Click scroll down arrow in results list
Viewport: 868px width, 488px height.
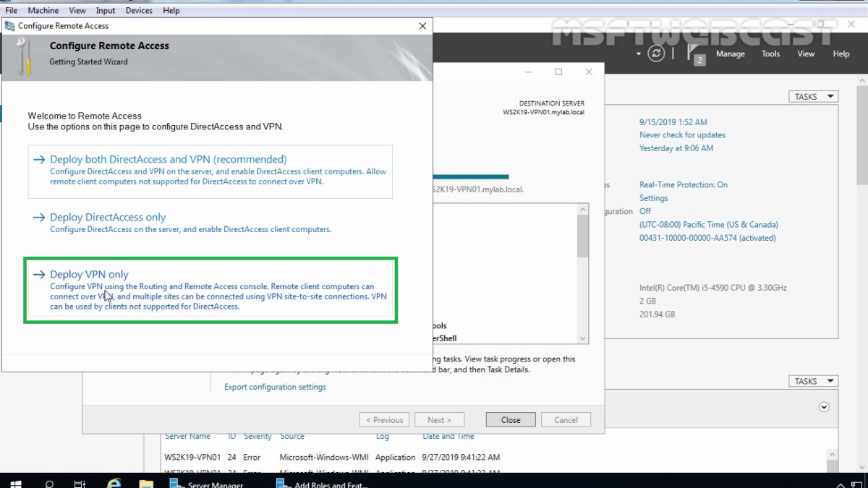pyautogui.click(x=583, y=338)
